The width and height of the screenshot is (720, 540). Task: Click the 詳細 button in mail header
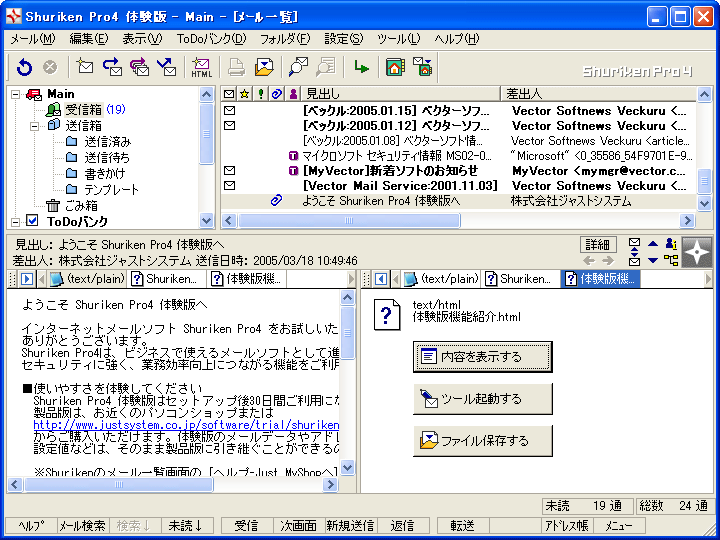click(598, 244)
